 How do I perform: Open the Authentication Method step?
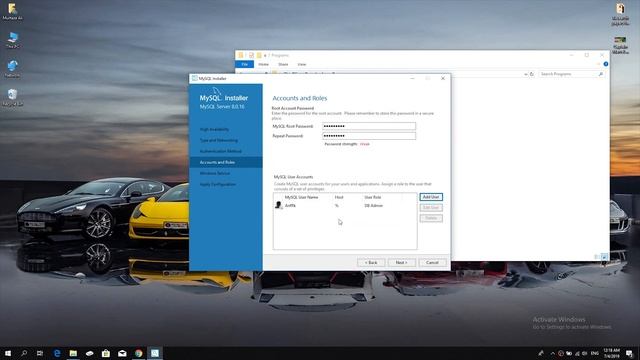221,151
